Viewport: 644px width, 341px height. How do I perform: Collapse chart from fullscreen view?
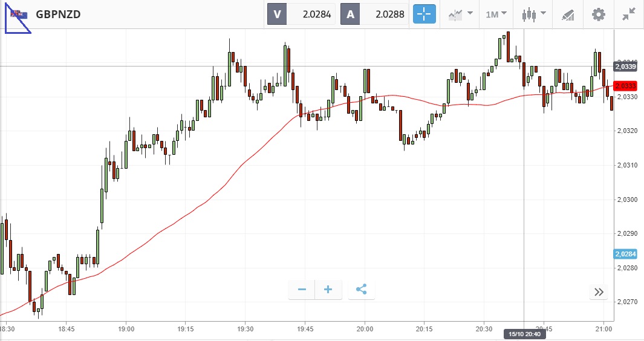pyautogui.click(x=629, y=14)
